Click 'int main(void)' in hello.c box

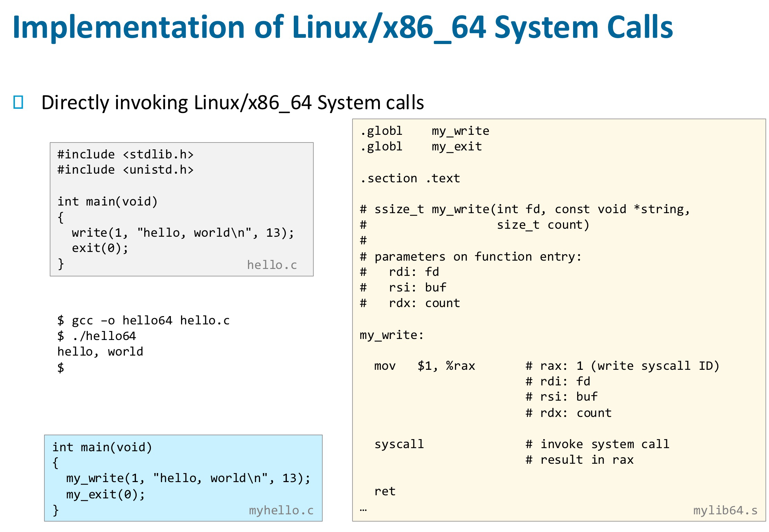(108, 202)
